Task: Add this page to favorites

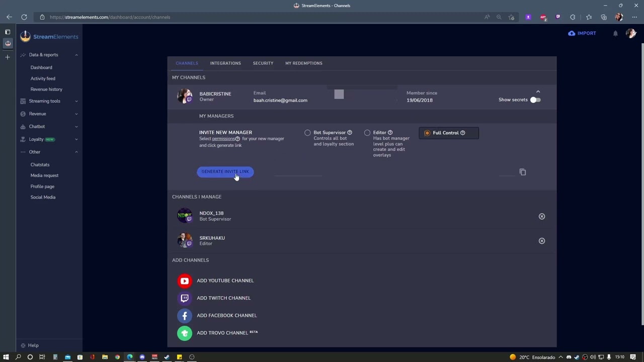Action: [511, 17]
